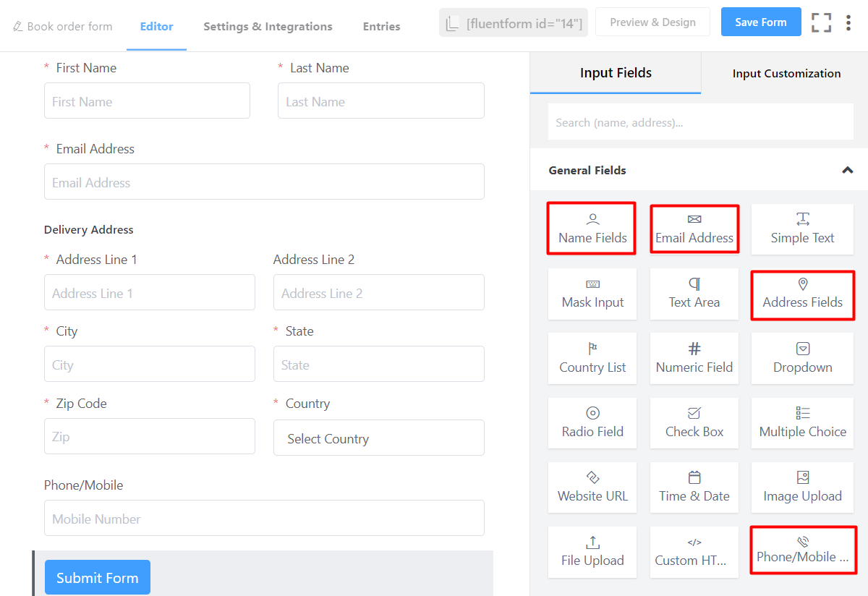Add a Multiple Choice field
This screenshot has width=868, height=596.
[x=802, y=422]
